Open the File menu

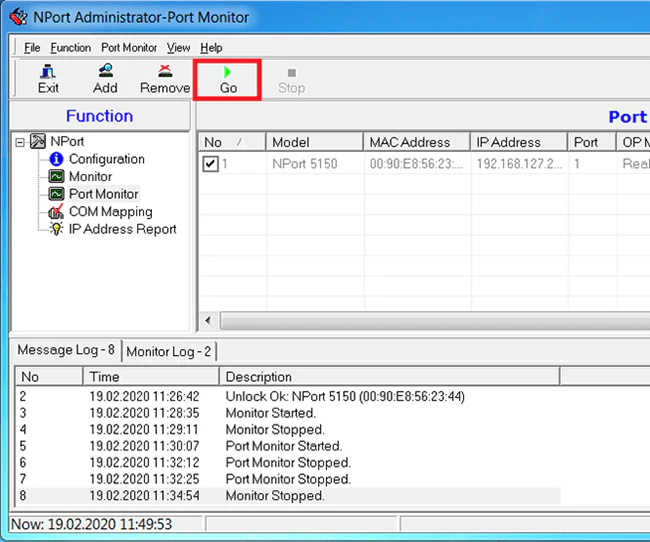[x=32, y=48]
